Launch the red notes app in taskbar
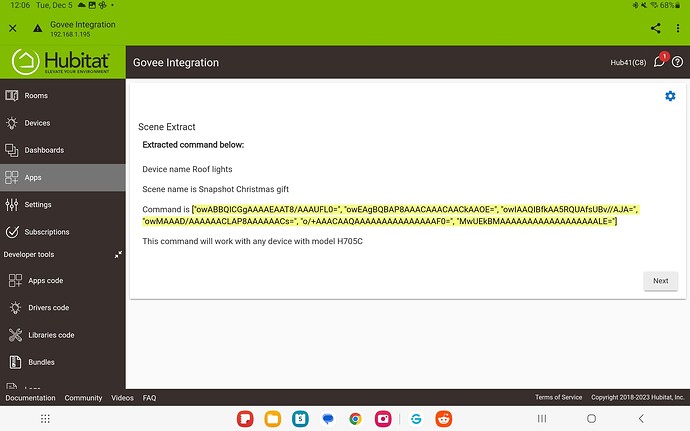 pyautogui.click(x=245, y=419)
